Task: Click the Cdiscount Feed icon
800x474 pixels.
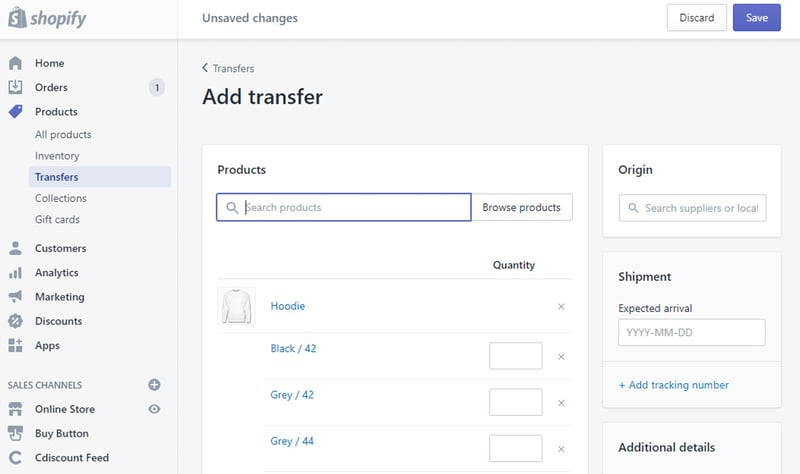Action: click(x=15, y=458)
